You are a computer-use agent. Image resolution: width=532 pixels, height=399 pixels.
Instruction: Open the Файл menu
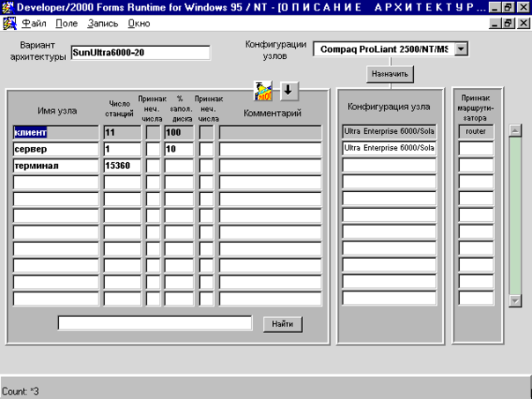click(x=33, y=24)
